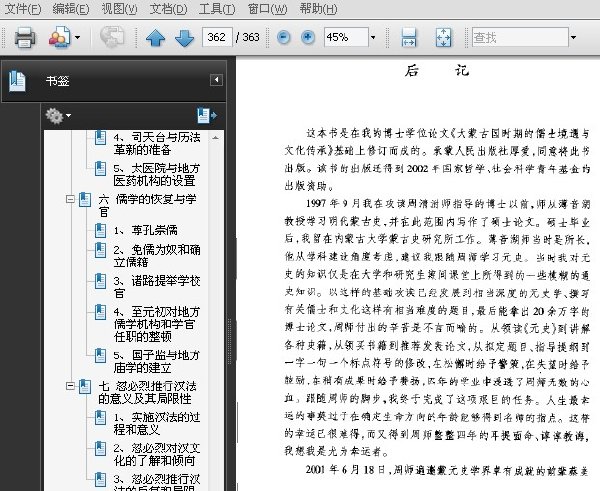Click the 查找 search field
The width and height of the screenshot is (600, 491).
(520, 37)
